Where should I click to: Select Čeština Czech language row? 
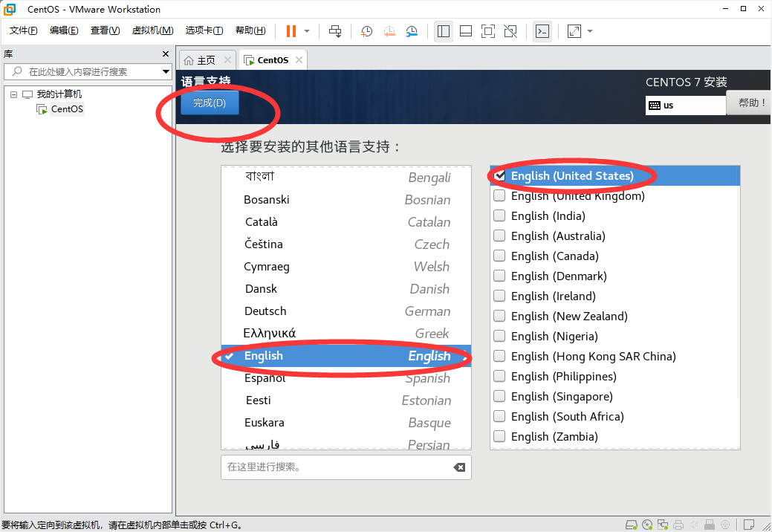click(346, 244)
